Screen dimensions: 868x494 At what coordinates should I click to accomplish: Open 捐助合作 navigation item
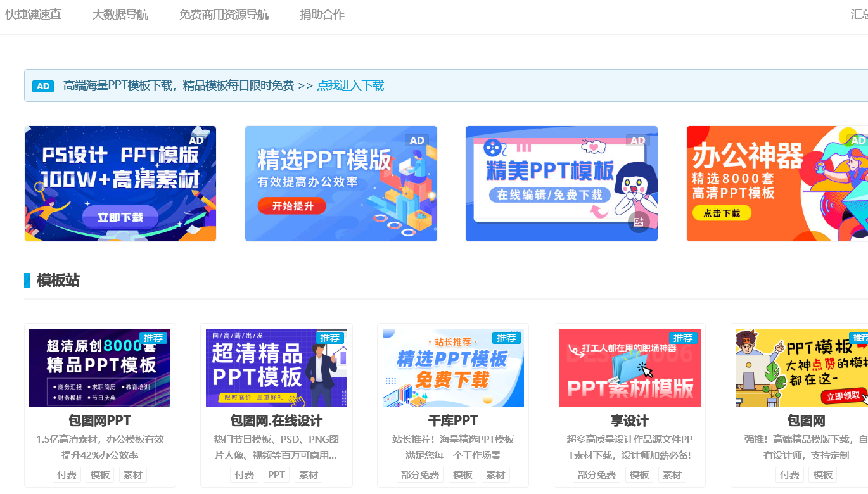(x=322, y=15)
